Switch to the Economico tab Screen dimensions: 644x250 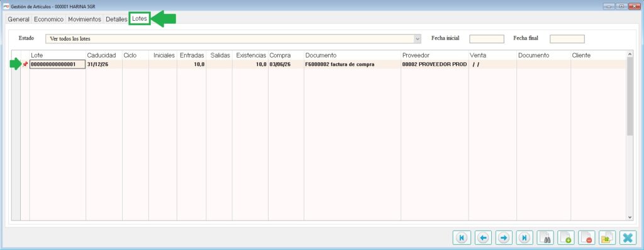pyautogui.click(x=48, y=19)
